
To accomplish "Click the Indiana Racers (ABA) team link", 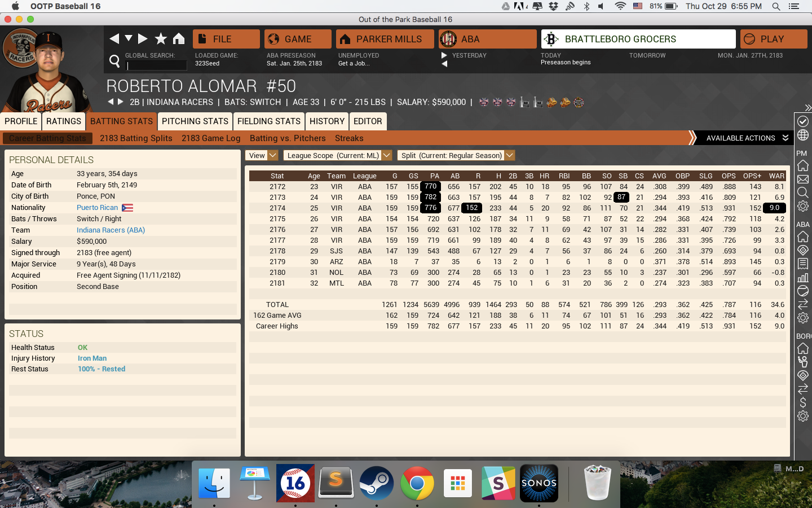I will [x=111, y=230].
